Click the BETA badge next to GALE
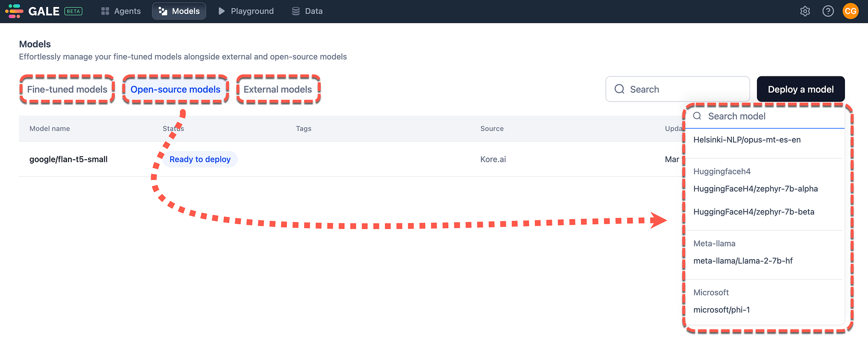Screen dimensions: 868x338 pyautogui.click(x=73, y=11)
